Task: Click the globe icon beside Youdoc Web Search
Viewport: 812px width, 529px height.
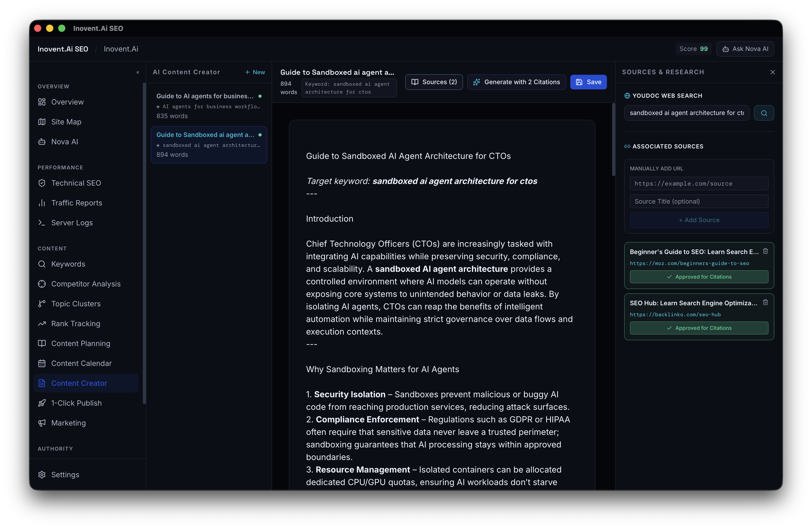Action: pos(627,96)
